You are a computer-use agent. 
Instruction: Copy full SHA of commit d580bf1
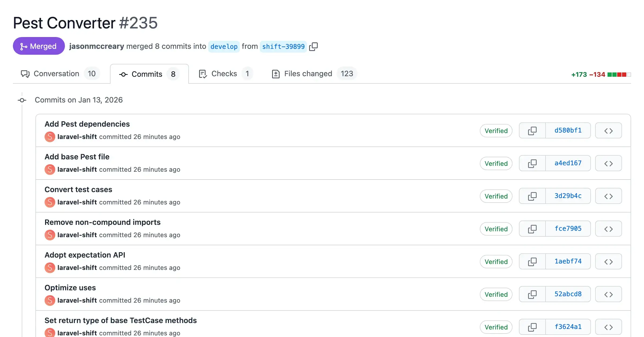click(x=532, y=131)
